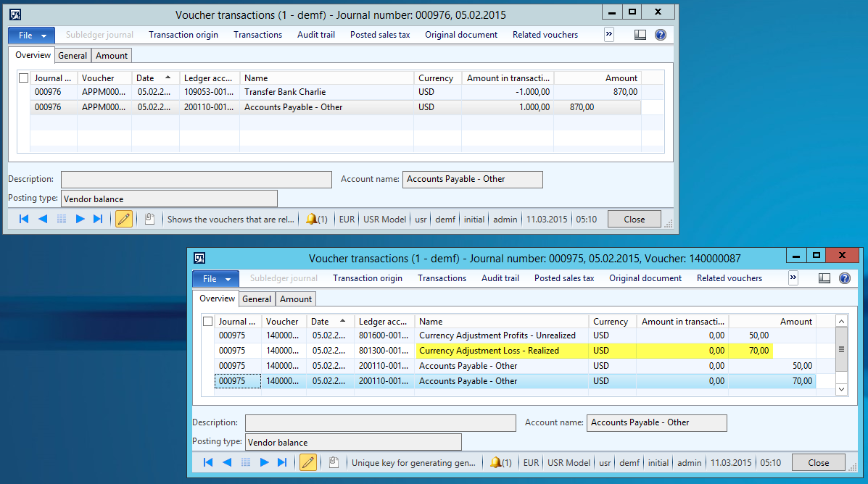Click the help icon in the upper window
Screen dimensions: 868x484
660,35
